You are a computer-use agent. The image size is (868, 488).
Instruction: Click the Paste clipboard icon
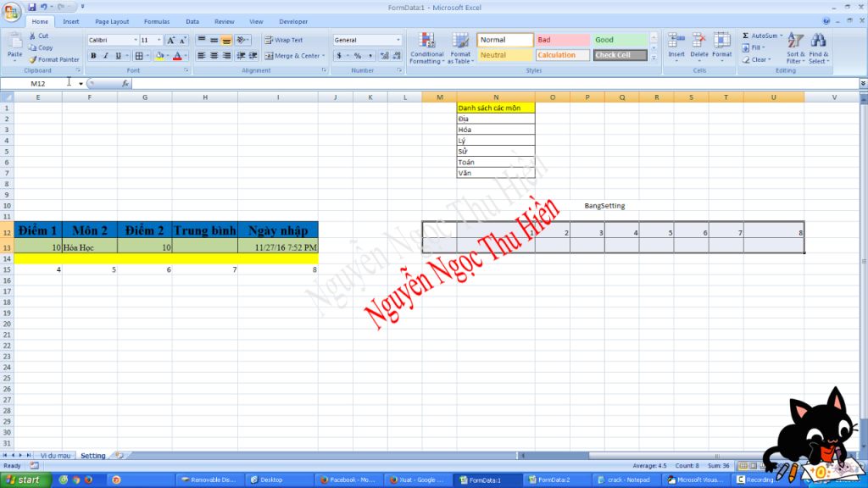14,44
